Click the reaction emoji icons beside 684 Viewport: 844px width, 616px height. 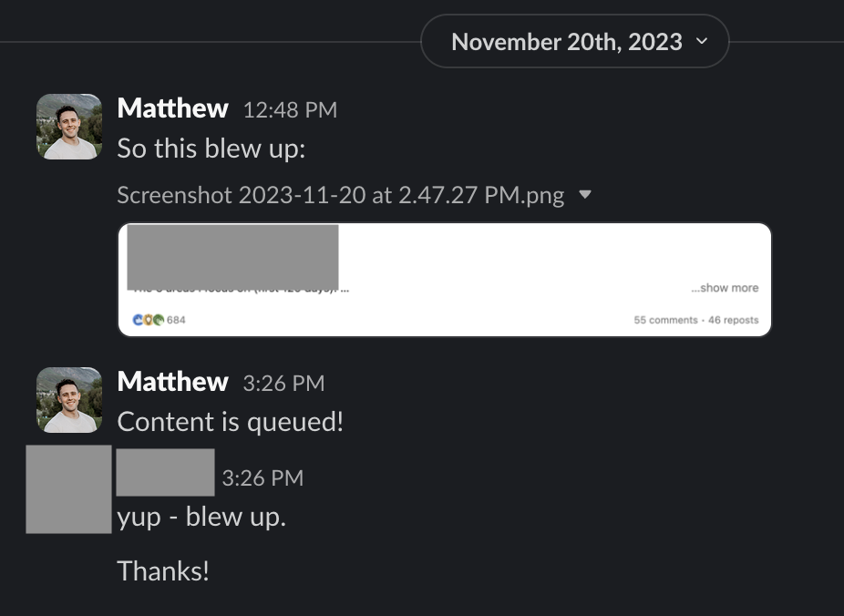[148, 320]
